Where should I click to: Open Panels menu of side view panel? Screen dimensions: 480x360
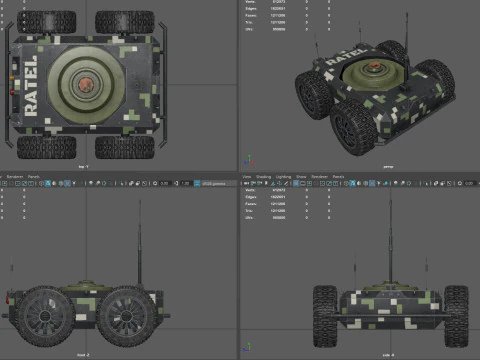(x=338, y=177)
